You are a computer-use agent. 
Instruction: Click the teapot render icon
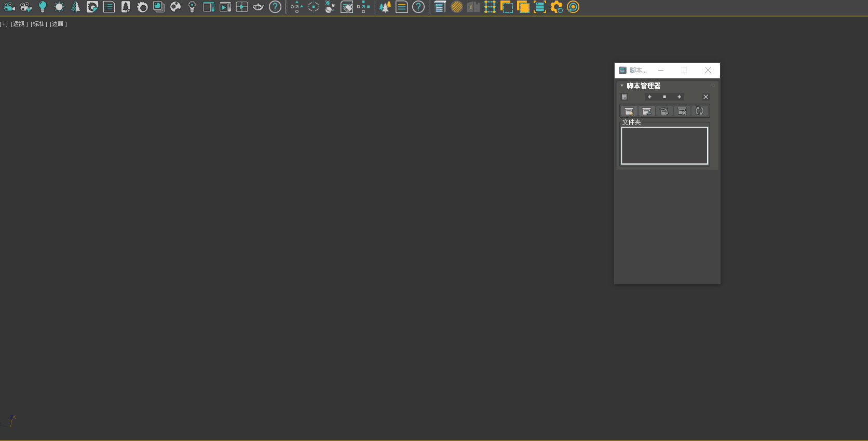coord(259,7)
